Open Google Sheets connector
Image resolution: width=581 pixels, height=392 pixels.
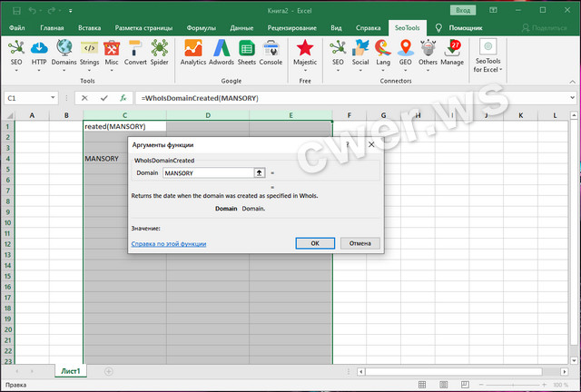247,53
